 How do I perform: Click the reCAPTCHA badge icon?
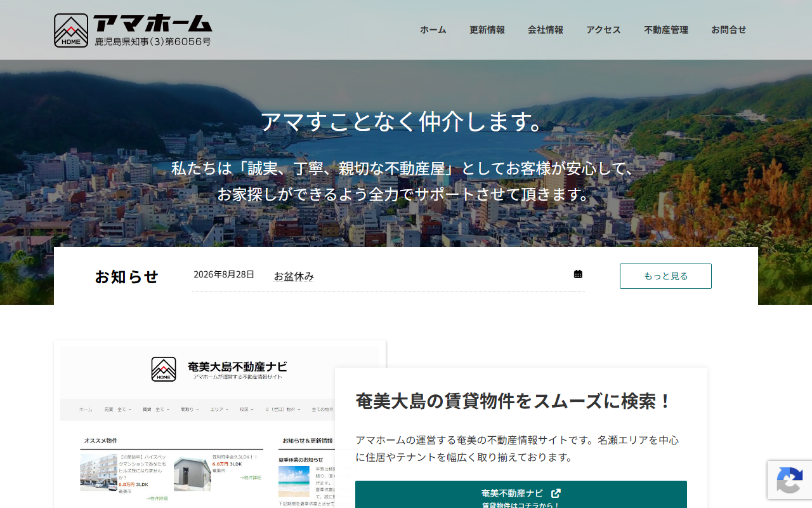789,480
